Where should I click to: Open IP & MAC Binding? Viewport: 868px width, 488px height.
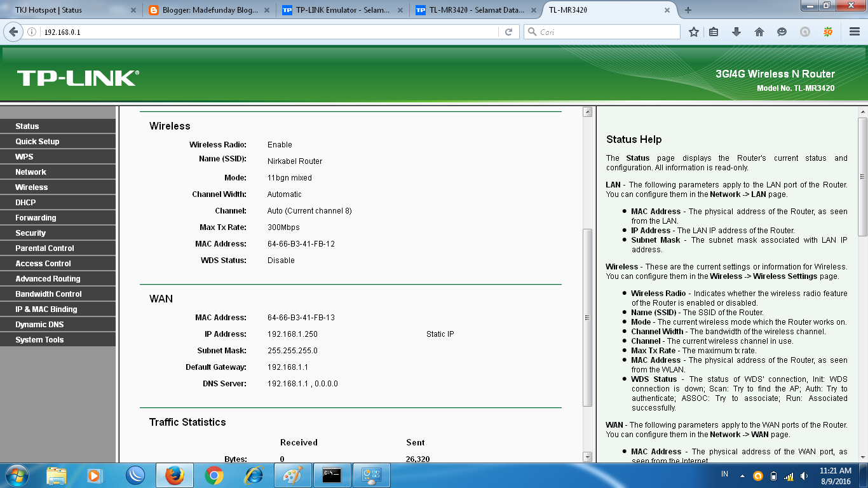58,309
